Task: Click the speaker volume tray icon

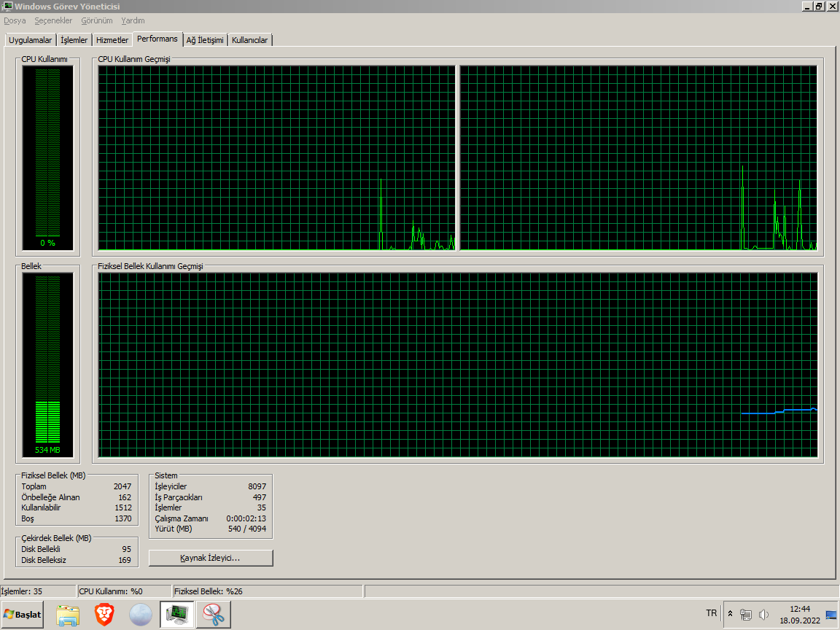Action: click(764, 615)
